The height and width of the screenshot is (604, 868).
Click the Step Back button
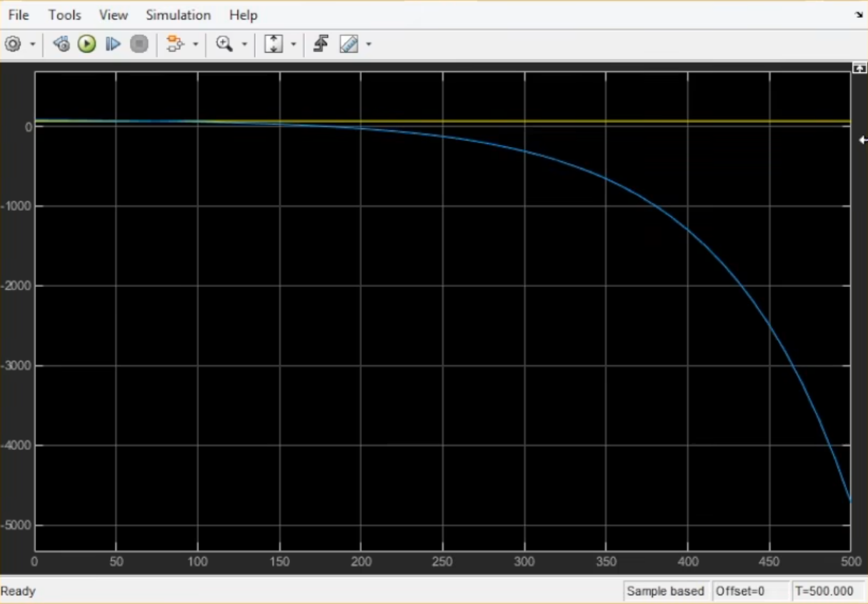pyautogui.click(x=61, y=44)
